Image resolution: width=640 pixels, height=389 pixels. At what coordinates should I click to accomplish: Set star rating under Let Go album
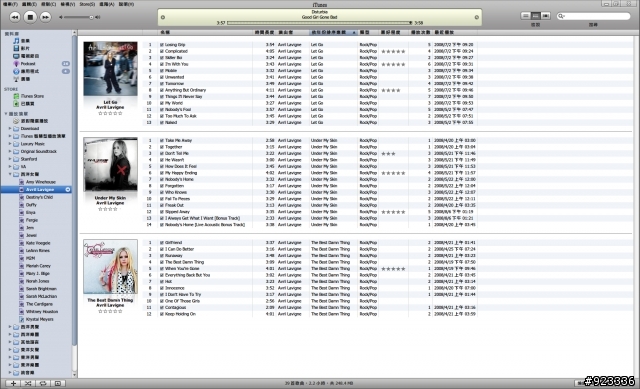(110, 113)
